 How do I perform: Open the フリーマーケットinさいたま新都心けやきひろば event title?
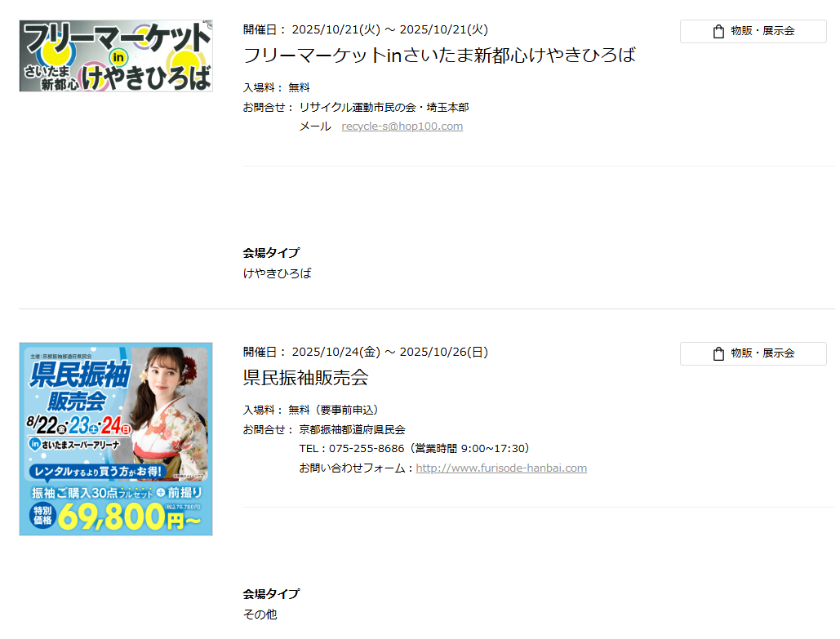click(439, 55)
